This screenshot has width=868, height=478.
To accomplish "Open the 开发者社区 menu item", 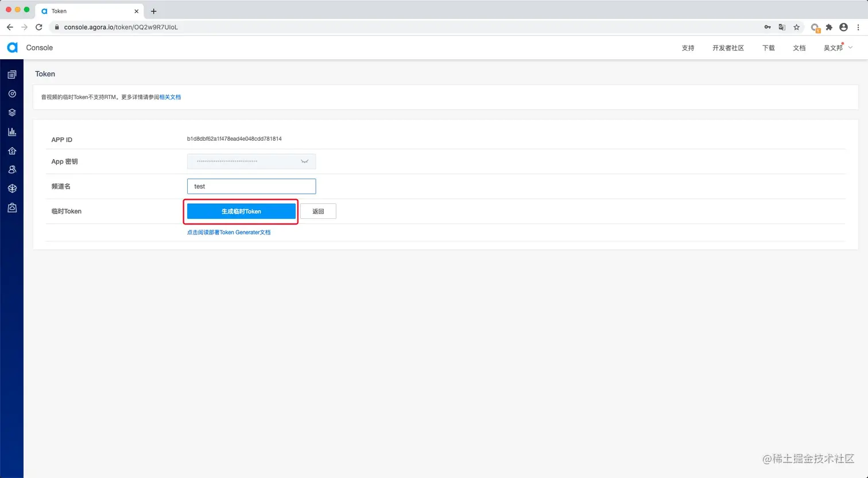I will click(x=728, y=48).
